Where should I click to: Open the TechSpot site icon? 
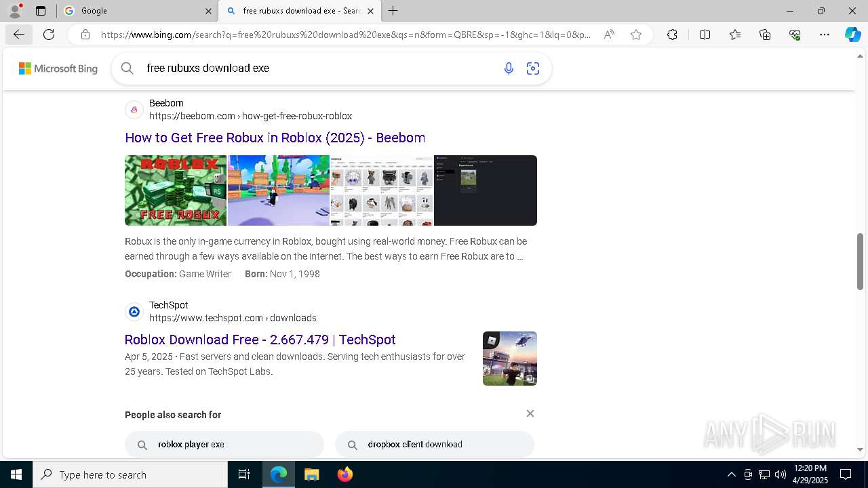pos(134,312)
